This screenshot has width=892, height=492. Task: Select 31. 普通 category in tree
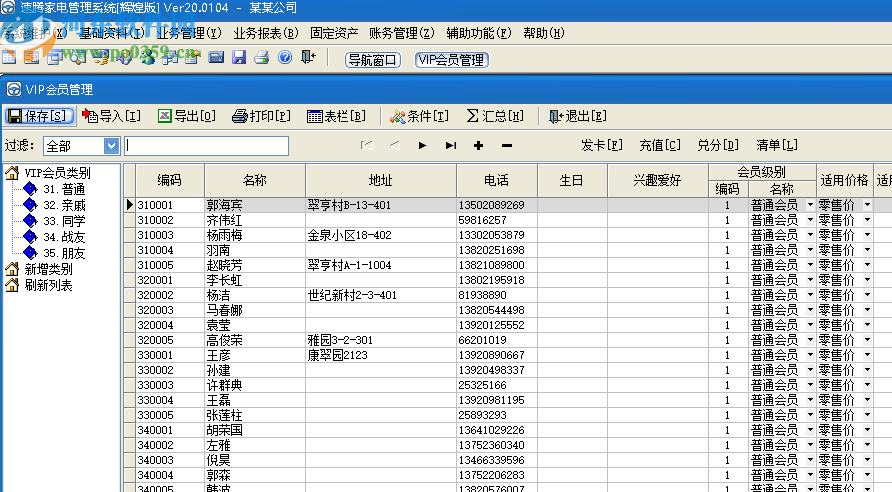pyautogui.click(x=64, y=189)
